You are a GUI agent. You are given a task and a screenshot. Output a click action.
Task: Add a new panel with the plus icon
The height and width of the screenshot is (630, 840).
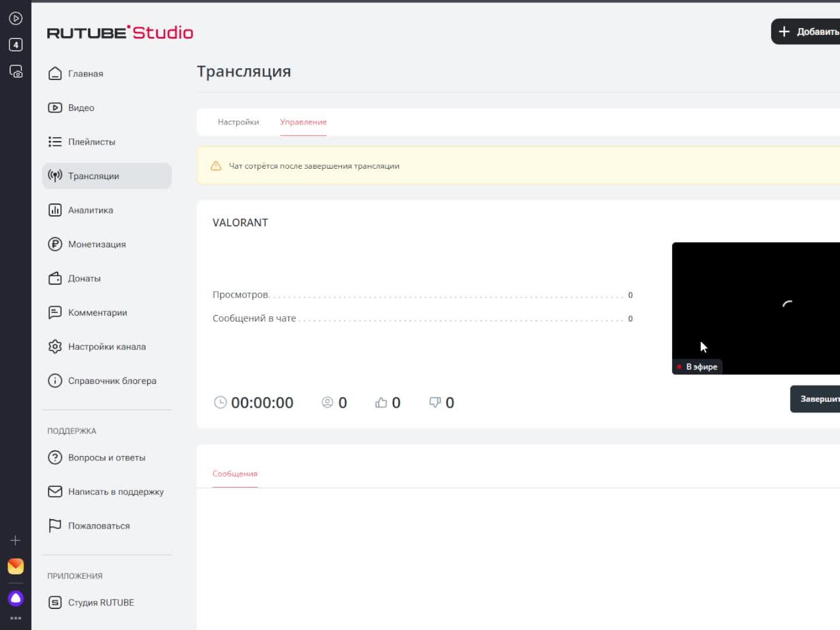[x=16, y=540]
